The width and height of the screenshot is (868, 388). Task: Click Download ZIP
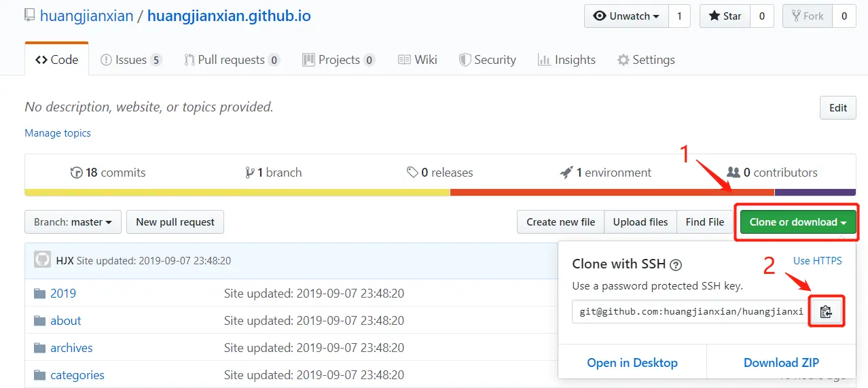[x=781, y=362]
